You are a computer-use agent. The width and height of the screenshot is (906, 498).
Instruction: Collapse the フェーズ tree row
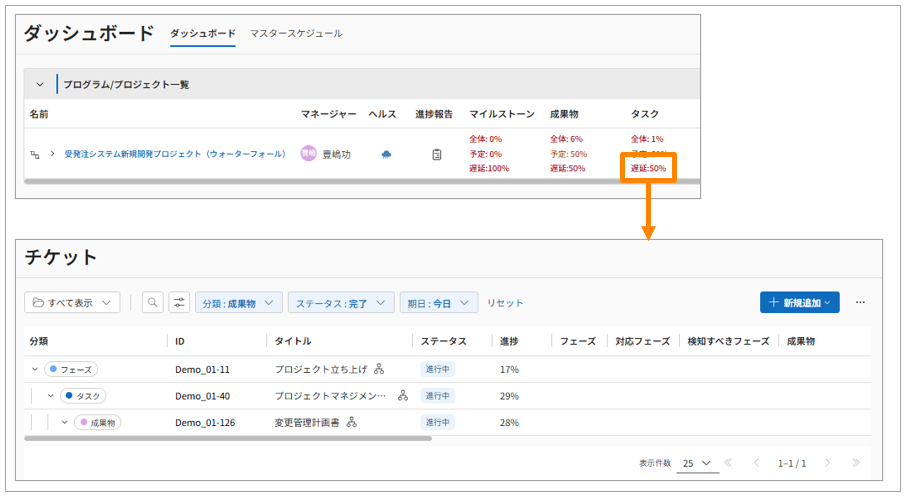coord(35,369)
